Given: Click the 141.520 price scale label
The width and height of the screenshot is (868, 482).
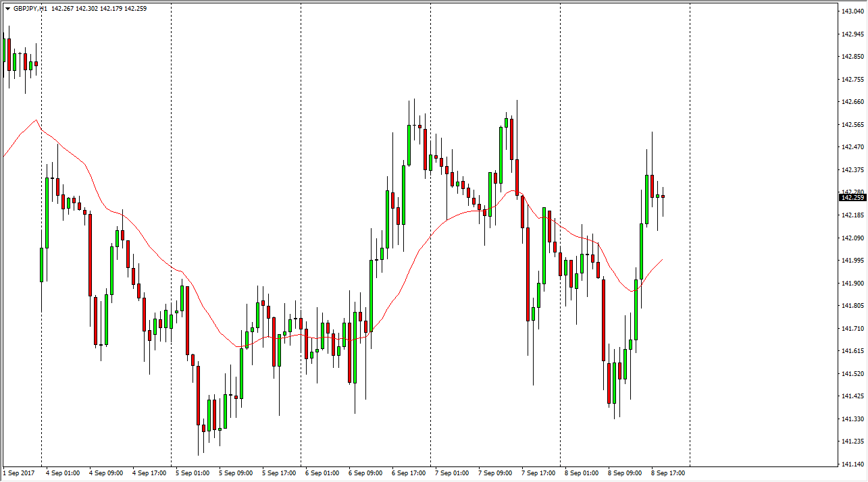Looking at the screenshot, I should pos(852,374).
